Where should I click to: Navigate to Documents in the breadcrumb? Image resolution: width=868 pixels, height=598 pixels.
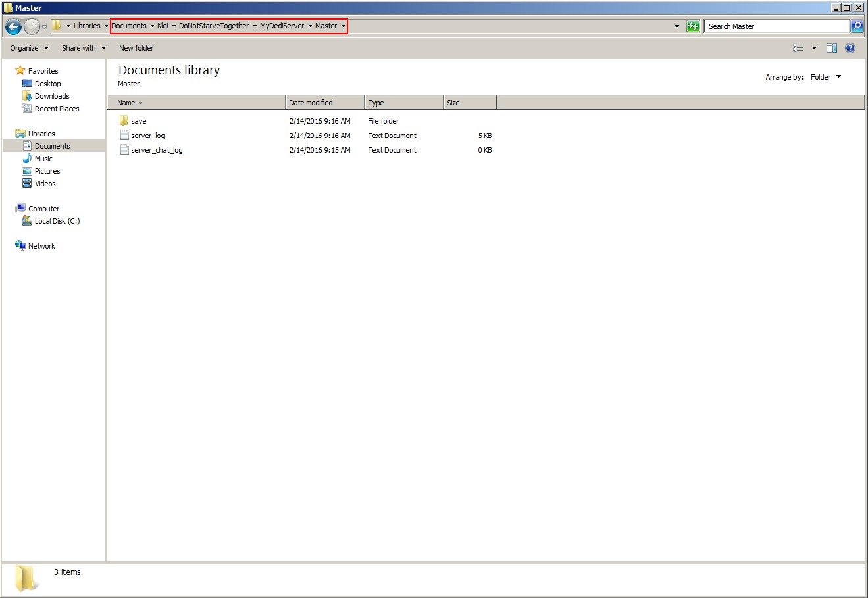click(x=129, y=26)
